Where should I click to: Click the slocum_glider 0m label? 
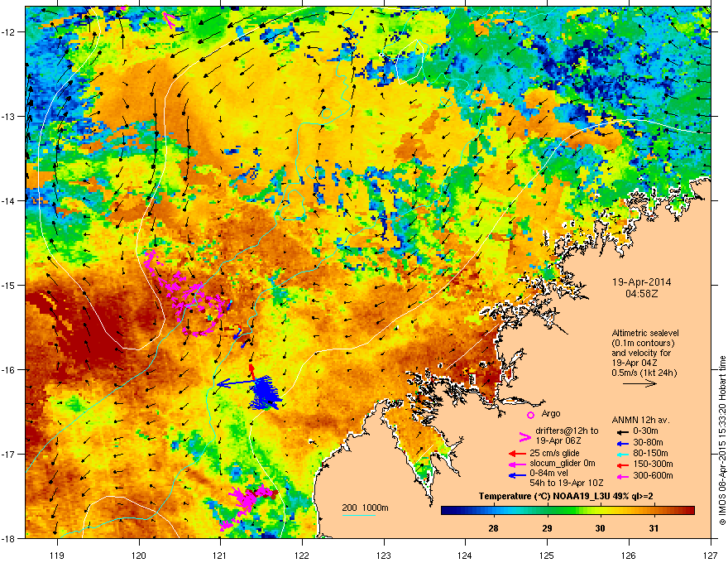click(563, 464)
